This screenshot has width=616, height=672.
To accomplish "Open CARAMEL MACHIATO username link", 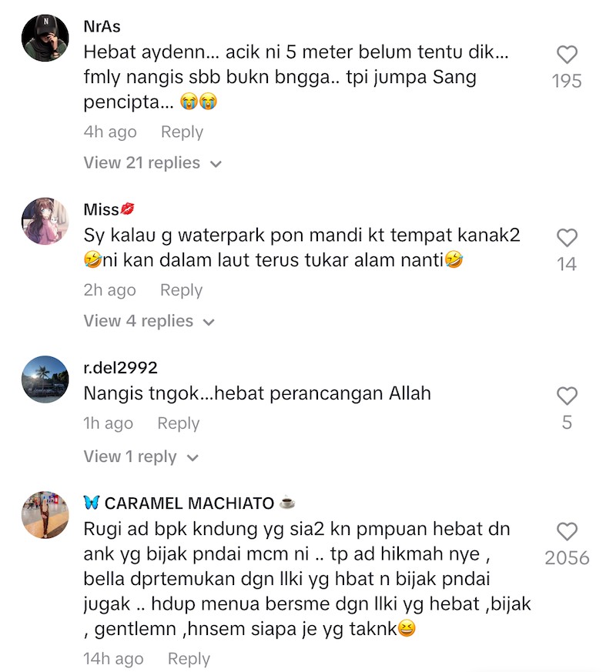I will [189, 503].
